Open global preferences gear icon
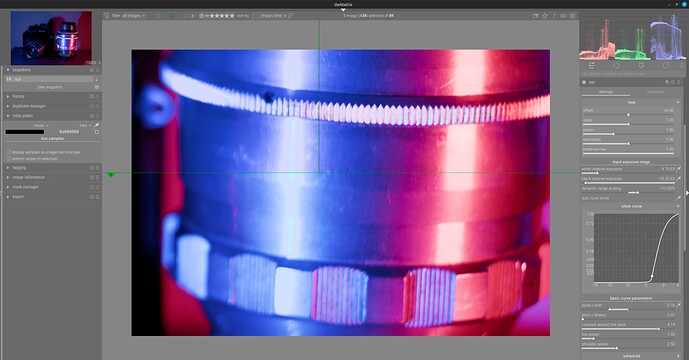 573,16
